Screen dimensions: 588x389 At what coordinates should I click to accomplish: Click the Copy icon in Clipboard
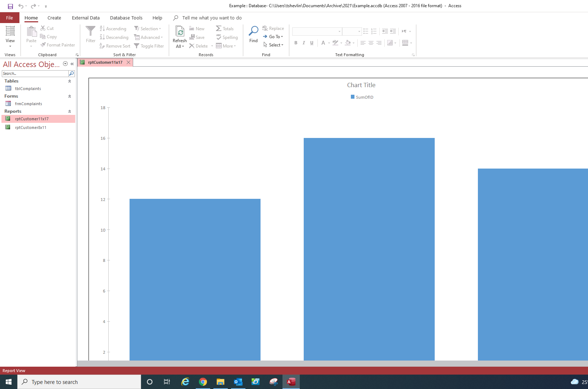pyautogui.click(x=42, y=36)
